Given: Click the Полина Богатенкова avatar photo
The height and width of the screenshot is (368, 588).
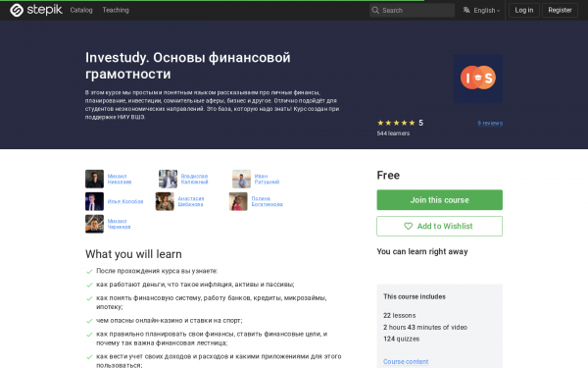Looking at the screenshot, I should click(x=238, y=201).
